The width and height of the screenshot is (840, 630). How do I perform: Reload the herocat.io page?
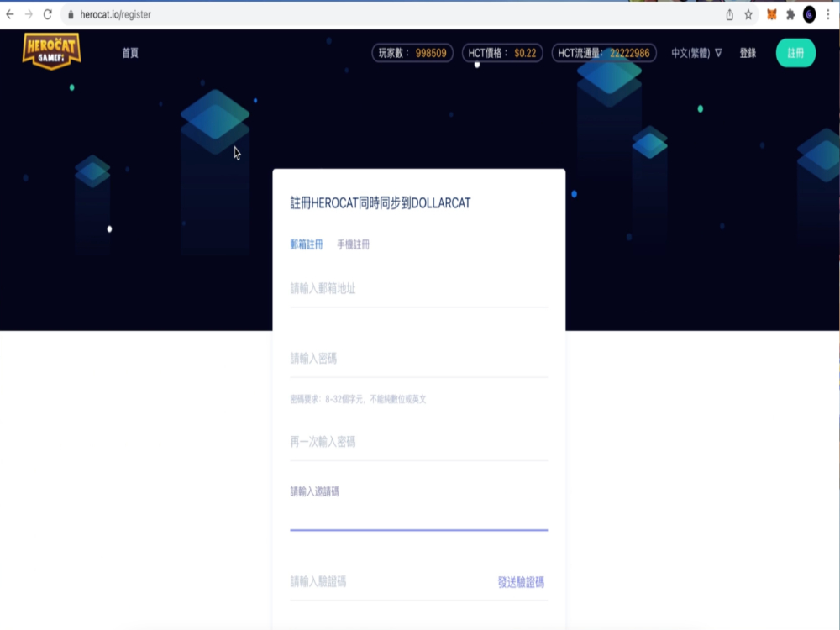click(x=48, y=14)
